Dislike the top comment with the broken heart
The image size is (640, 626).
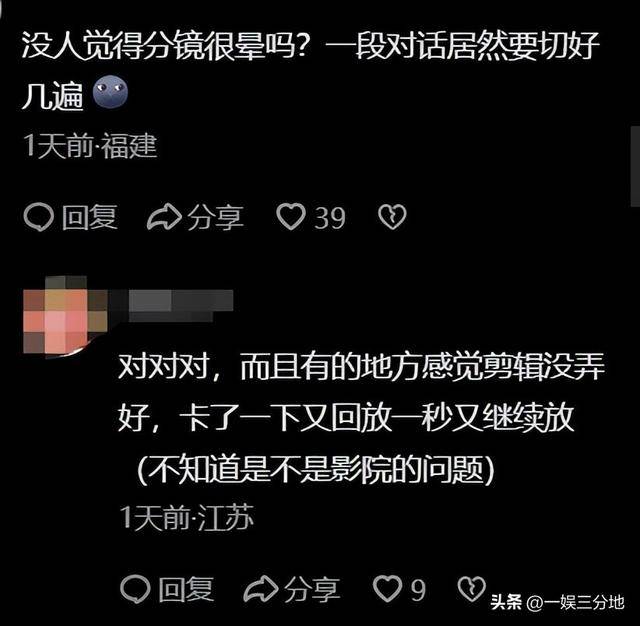[x=392, y=217]
